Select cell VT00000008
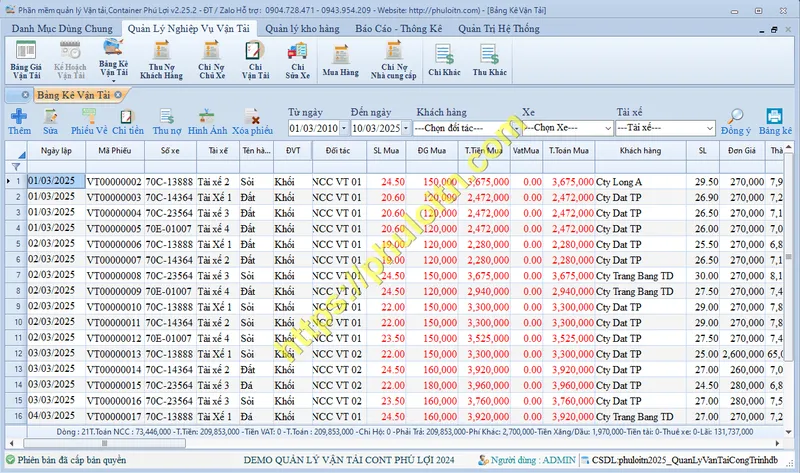Image resolution: width=800 pixels, height=473 pixels. (x=115, y=276)
